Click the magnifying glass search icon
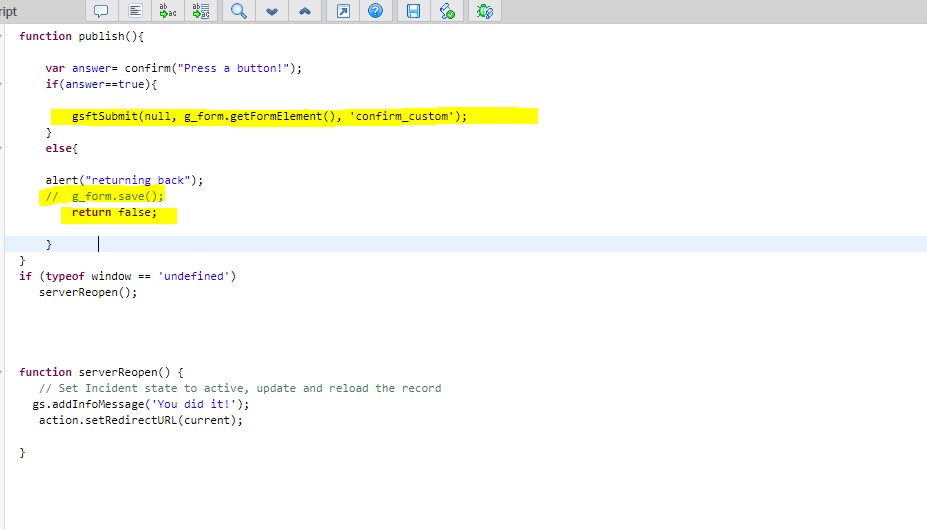Screen dimensions: 927x530 [x=238, y=11]
